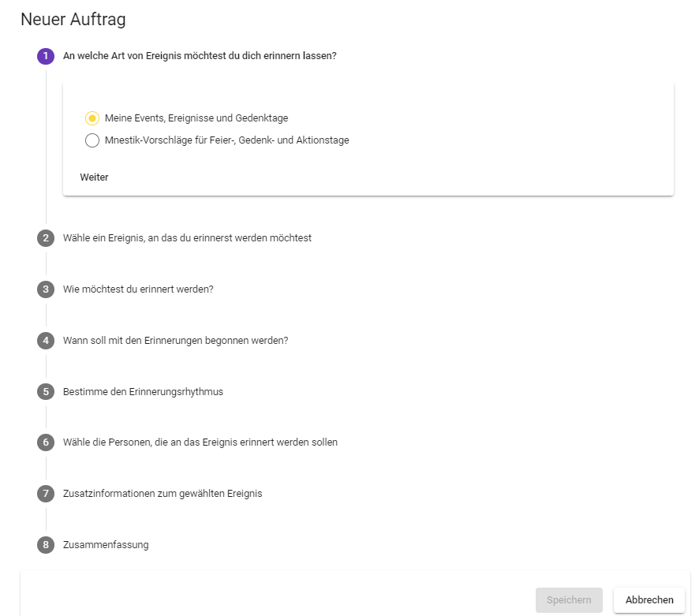Screen dimensions: 699x616
Task: Select the 'Mnestik-Vorschläge' radio option
Action: point(92,140)
